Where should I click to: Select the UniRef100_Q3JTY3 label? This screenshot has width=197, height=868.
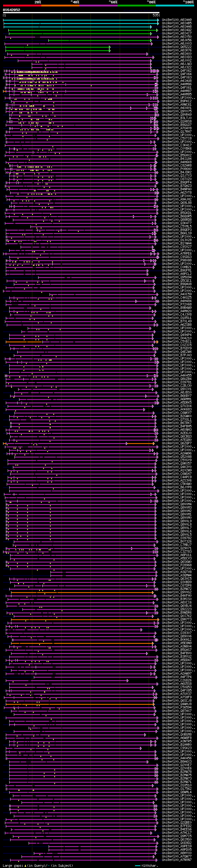tap(177, 176)
